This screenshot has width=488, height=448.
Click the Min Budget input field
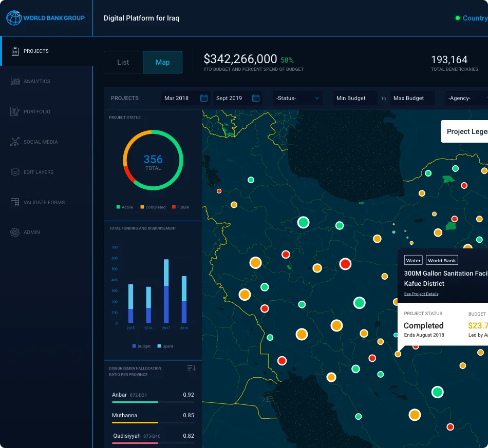[x=355, y=98]
